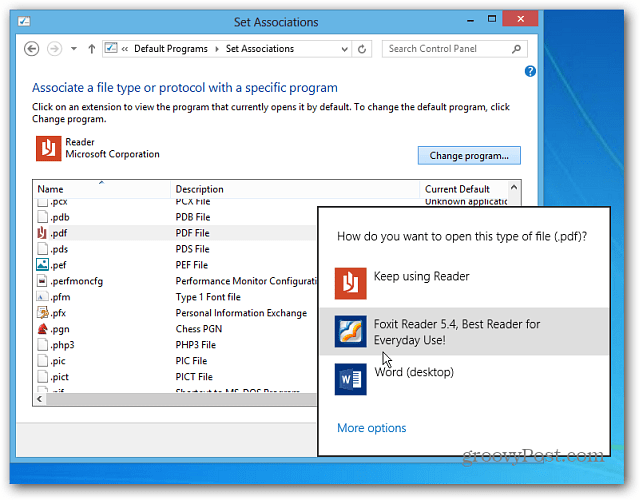Viewport: 640px width, 500px height.
Task: Click the Control Panel icon in address bar
Action: click(x=111, y=48)
